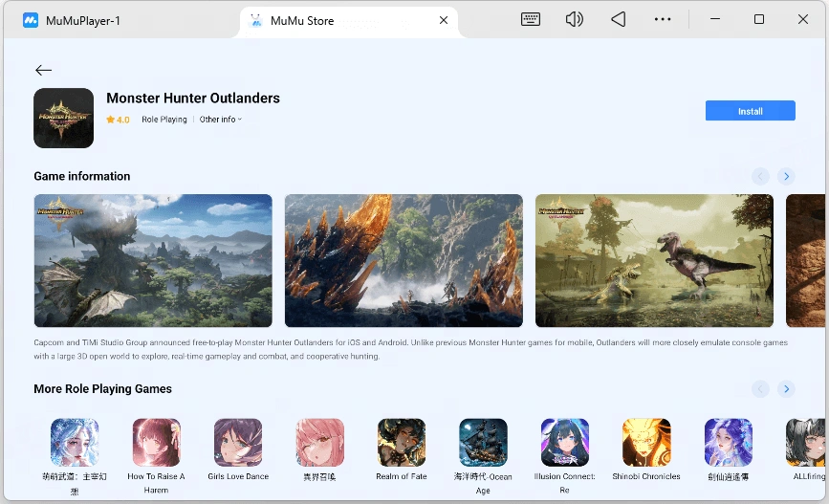
Task: Open the ALLfiring game icon
Action: 805,443
